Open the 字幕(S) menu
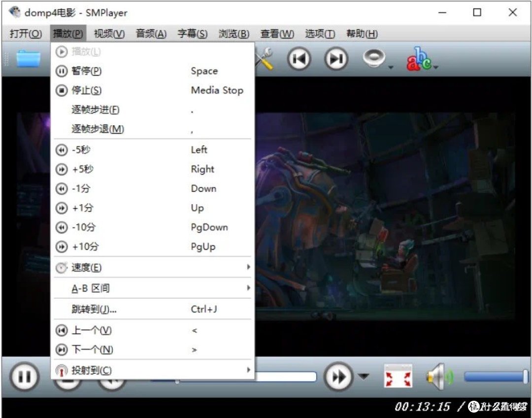 point(192,34)
